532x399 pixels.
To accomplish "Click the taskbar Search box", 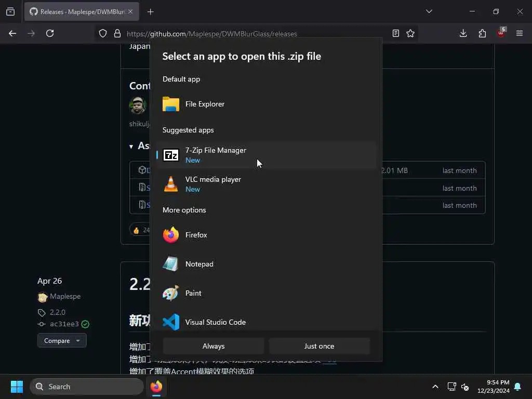I will point(87,387).
